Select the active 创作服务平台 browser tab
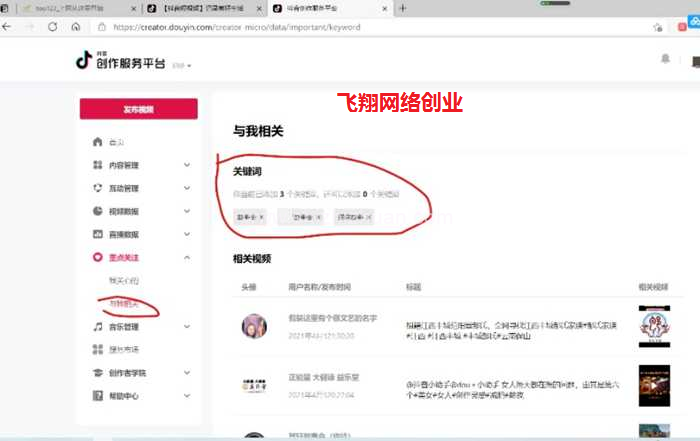This screenshot has width=700, height=441. point(330,8)
